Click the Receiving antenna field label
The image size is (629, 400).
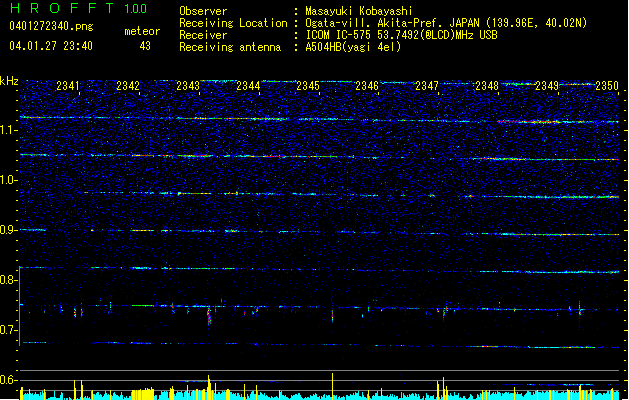click(230, 47)
